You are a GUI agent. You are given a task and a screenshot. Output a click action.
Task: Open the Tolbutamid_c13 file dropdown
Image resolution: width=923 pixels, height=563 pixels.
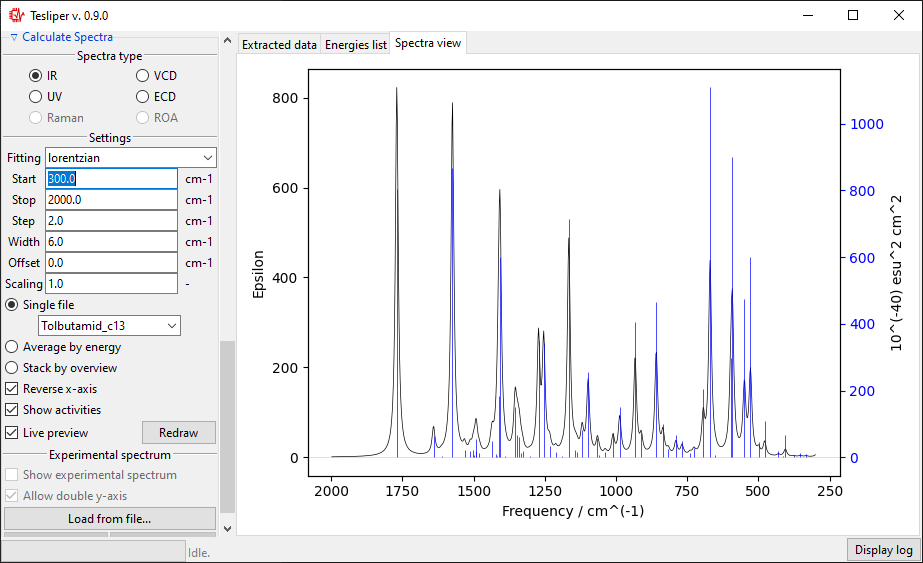click(x=109, y=326)
